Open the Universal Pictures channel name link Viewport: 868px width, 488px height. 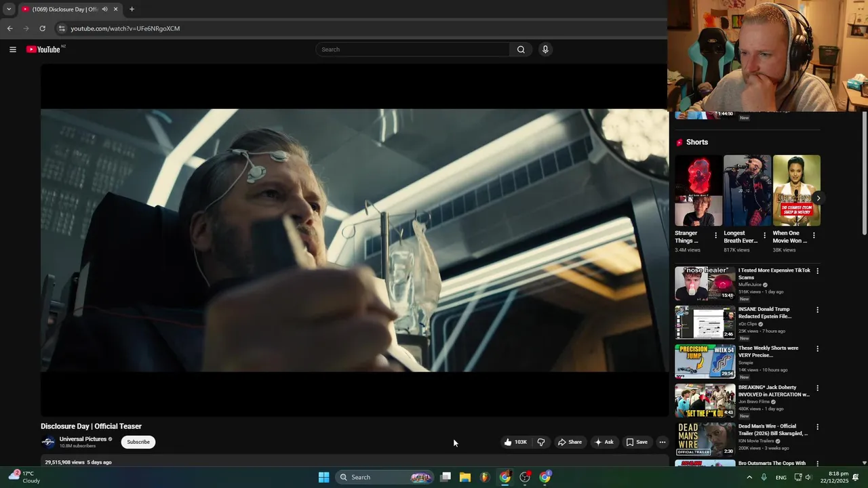click(x=83, y=439)
